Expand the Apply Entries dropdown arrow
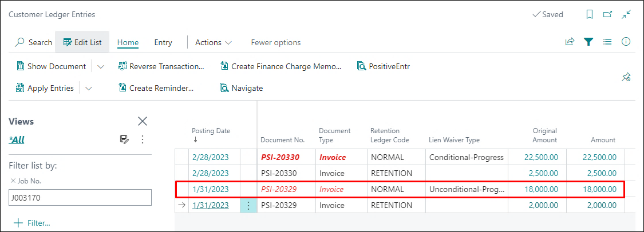Screen dimensions: 644x232 89,88
